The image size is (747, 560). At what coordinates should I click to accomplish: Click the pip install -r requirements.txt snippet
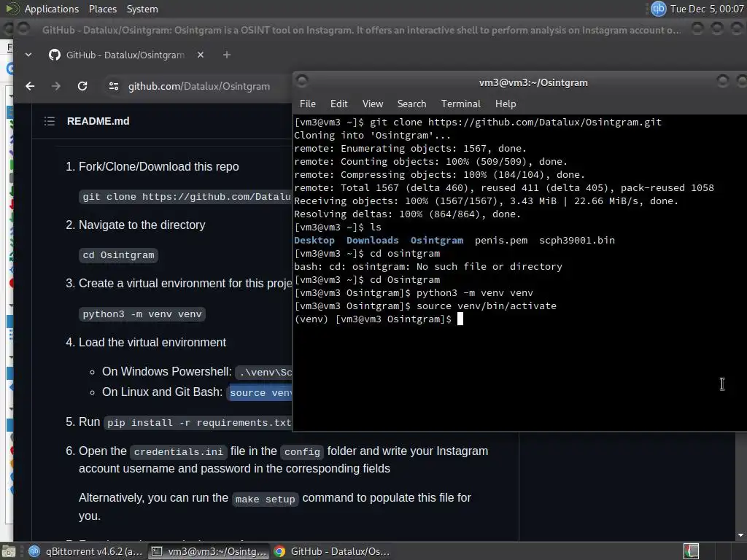click(198, 423)
